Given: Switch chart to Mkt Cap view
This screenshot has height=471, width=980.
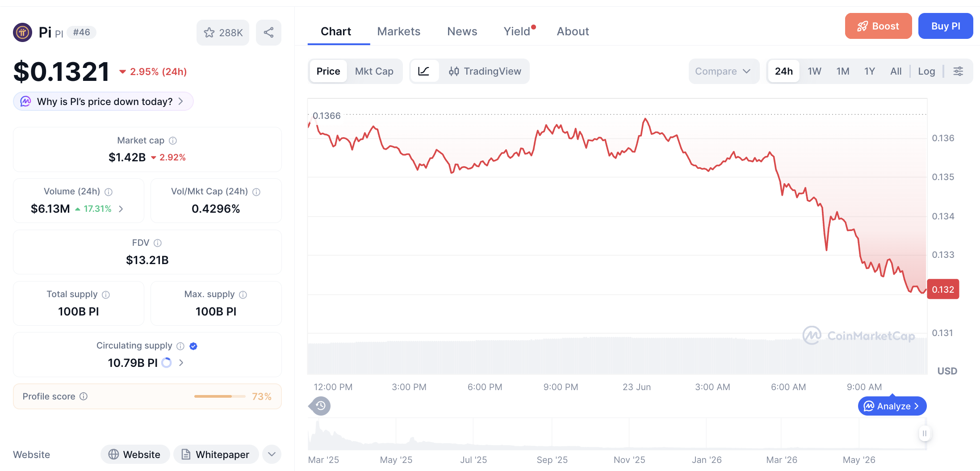Looking at the screenshot, I should (x=374, y=71).
